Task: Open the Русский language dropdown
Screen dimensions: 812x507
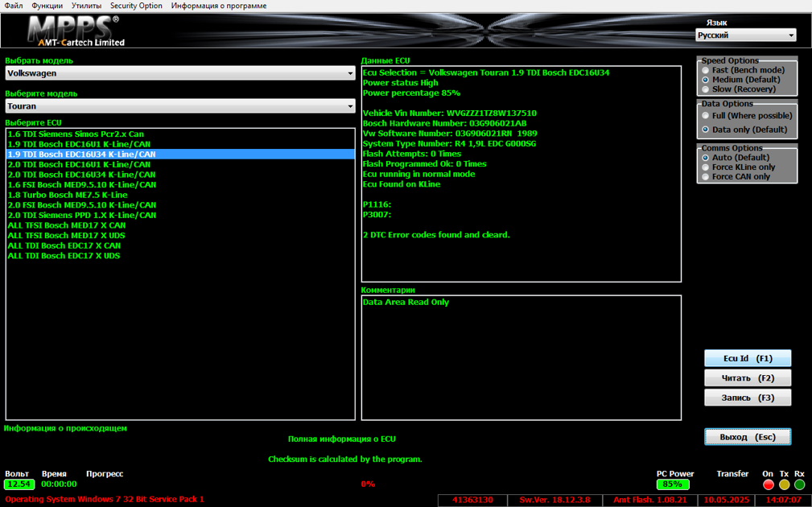Action: (x=746, y=35)
